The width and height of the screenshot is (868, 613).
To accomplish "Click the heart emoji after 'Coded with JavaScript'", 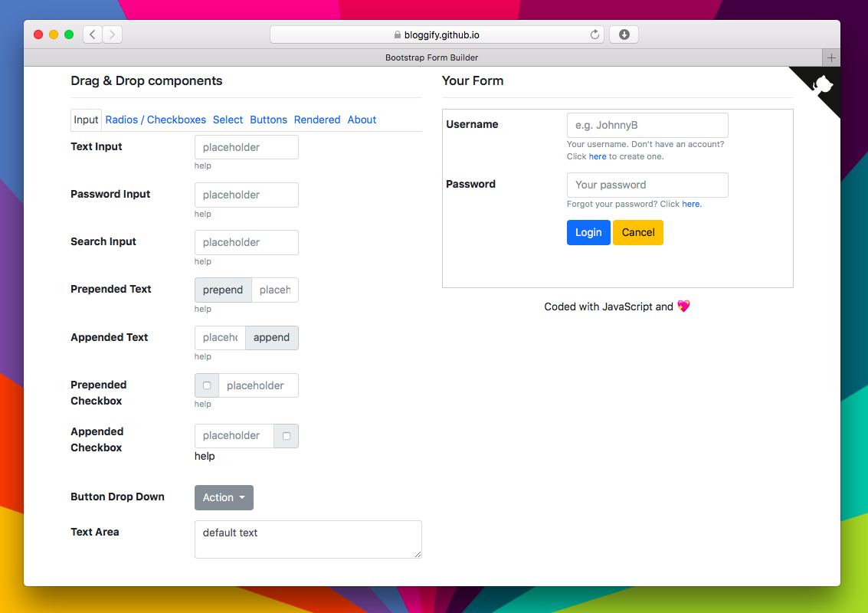I will (x=683, y=306).
